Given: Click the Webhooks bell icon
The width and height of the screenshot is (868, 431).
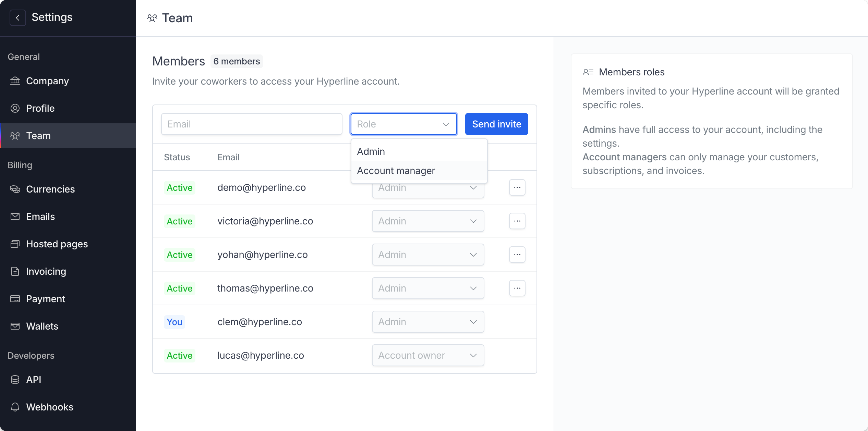Looking at the screenshot, I should [x=15, y=407].
